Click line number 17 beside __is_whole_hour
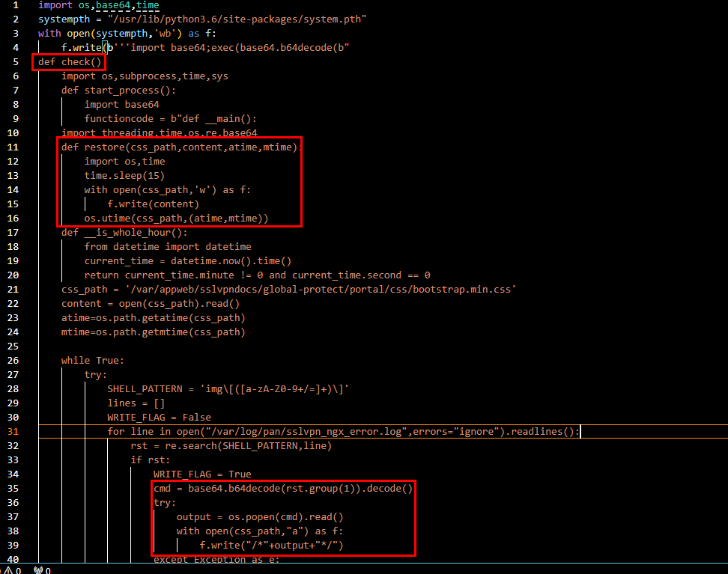728x574 pixels. 13,232
